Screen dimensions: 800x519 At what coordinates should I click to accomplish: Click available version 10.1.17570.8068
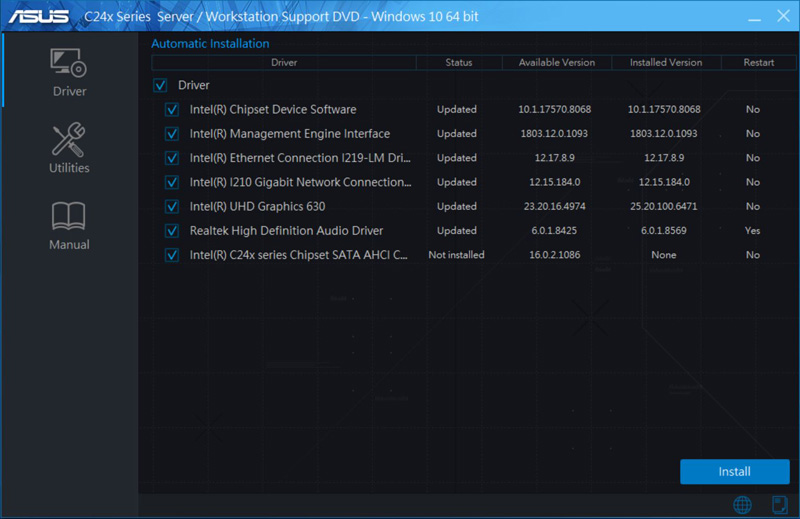point(555,109)
